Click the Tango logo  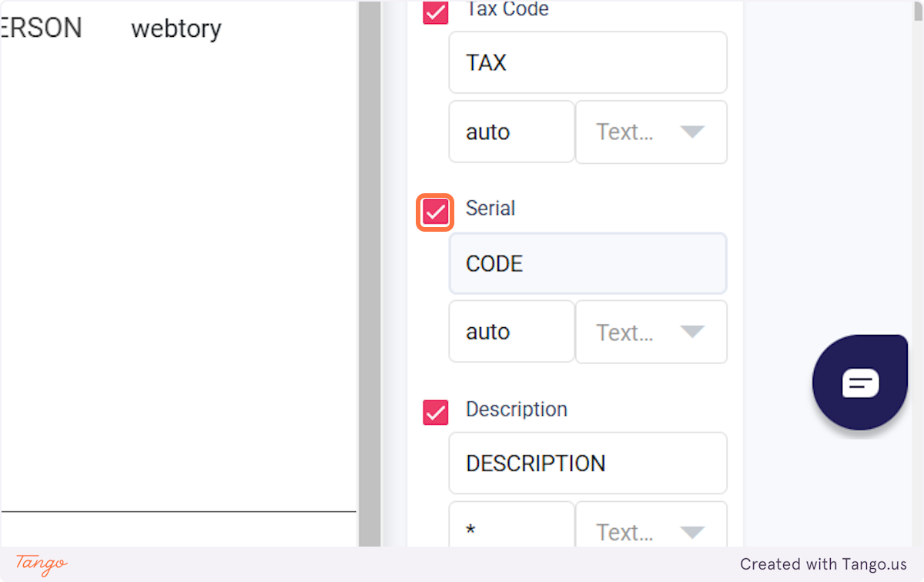(42, 564)
